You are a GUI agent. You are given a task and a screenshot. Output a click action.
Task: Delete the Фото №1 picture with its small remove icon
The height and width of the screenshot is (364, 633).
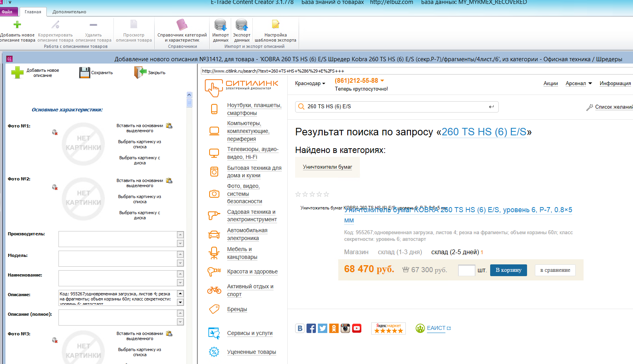tap(55, 132)
